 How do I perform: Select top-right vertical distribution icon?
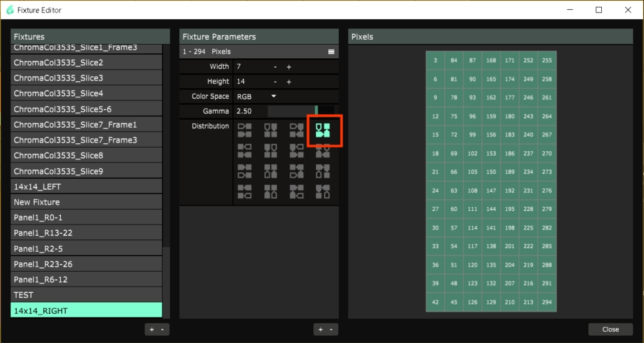(x=271, y=151)
